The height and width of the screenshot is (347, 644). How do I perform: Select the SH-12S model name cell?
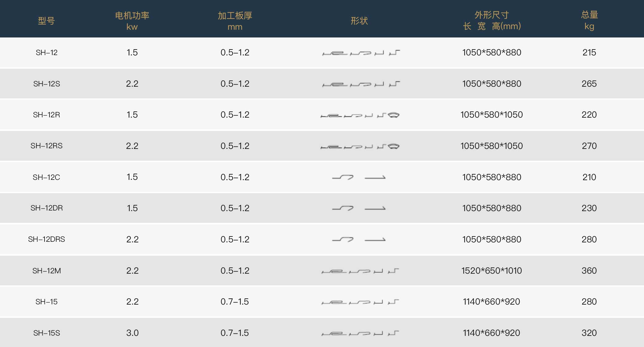[47, 84]
